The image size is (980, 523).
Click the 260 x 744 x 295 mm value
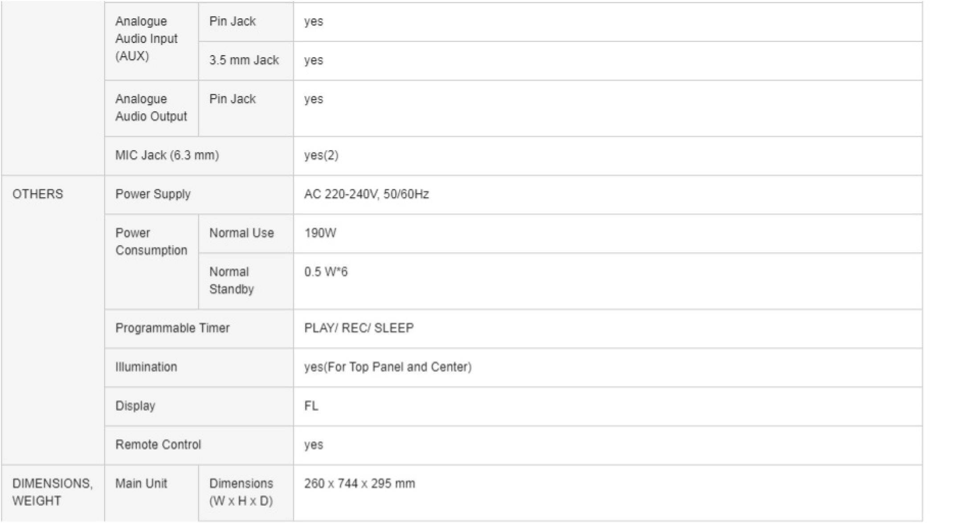pos(359,483)
